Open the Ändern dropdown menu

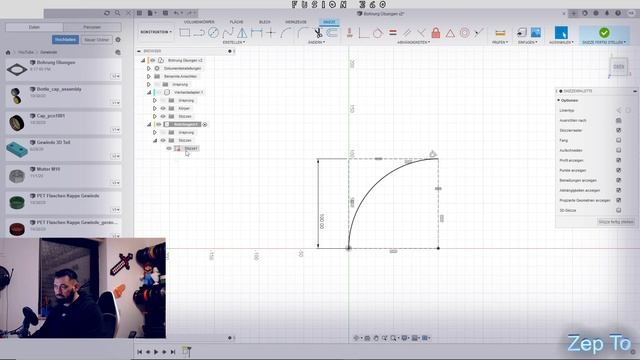click(x=316, y=42)
